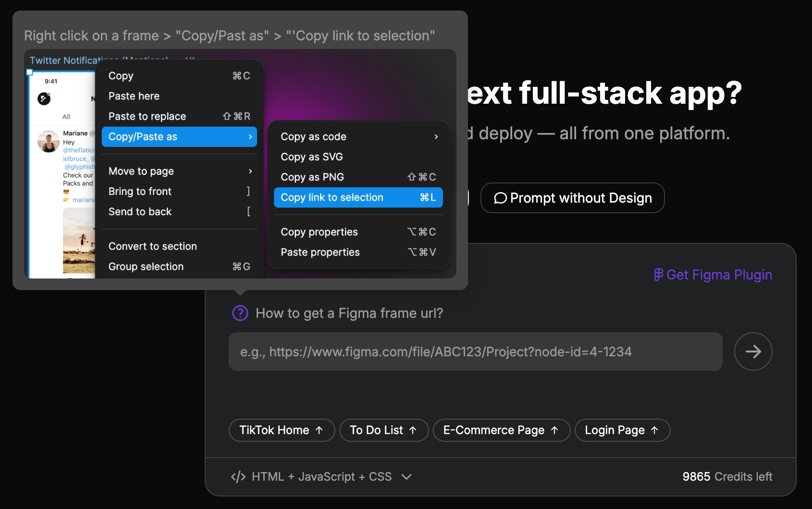Viewport: 812px width, 509px height.
Task: Expand the HTML + JavaScript + CSS dropdown
Action: click(406, 477)
